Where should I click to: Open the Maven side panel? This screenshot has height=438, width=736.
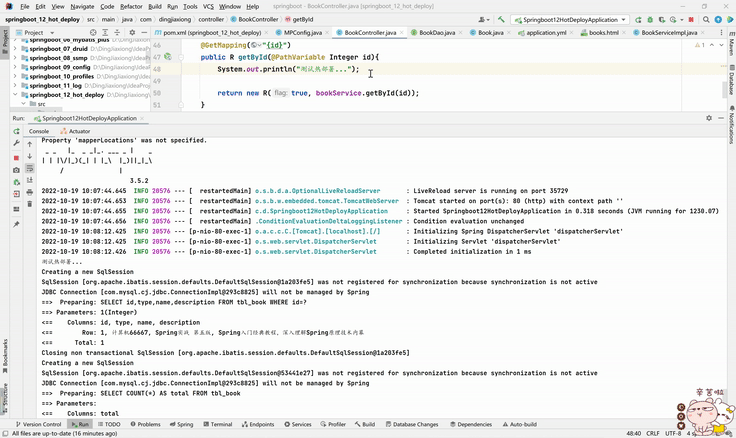coord(731,45)
